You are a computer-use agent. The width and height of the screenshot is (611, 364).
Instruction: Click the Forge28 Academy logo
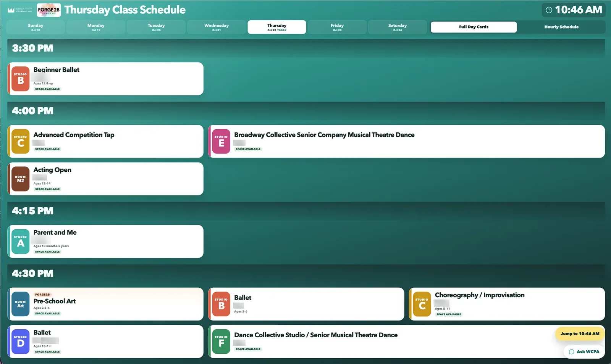pos(48,10)
